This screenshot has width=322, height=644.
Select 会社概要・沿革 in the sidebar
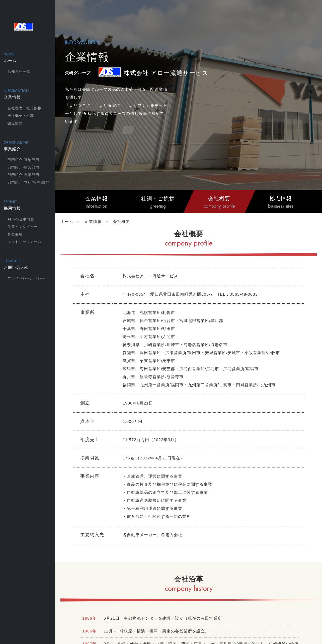tap(21, 116)
